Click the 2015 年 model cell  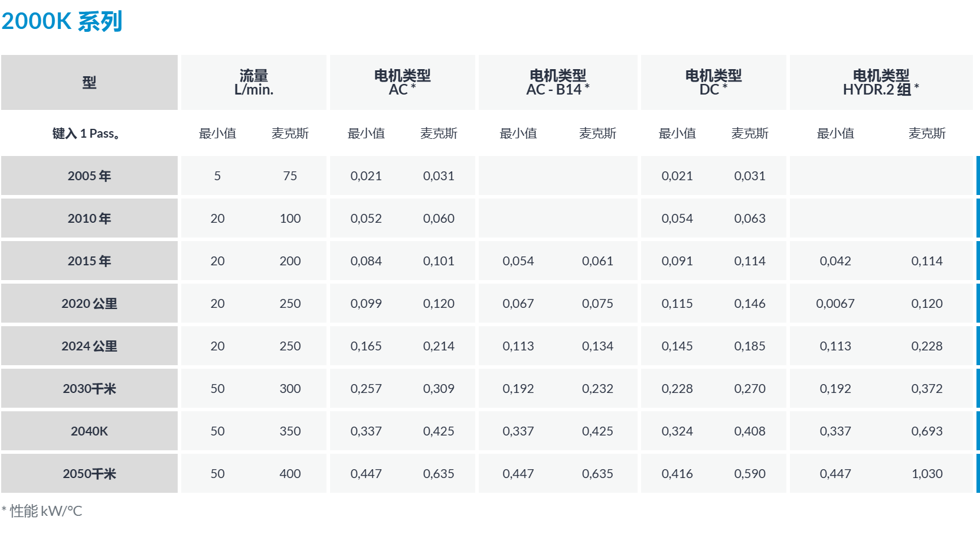coord(89,261)
